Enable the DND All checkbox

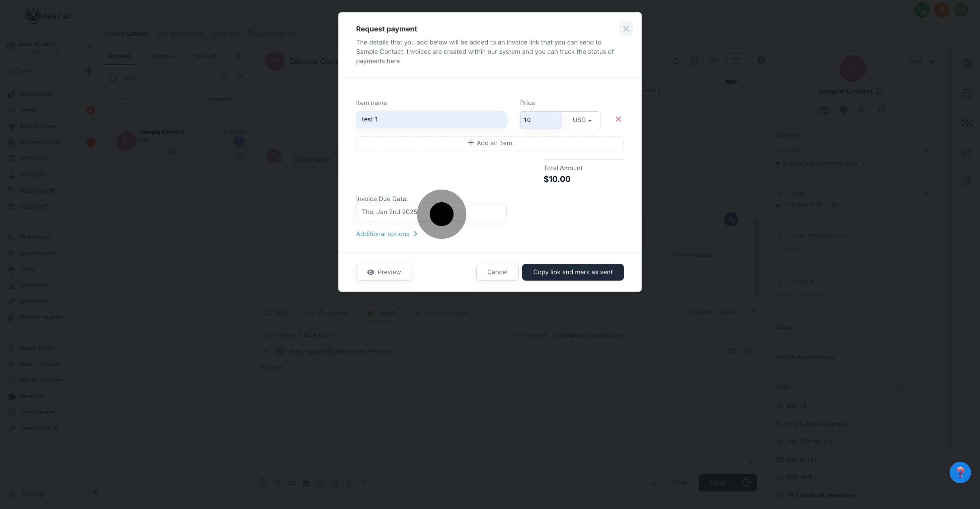[925, 406]
